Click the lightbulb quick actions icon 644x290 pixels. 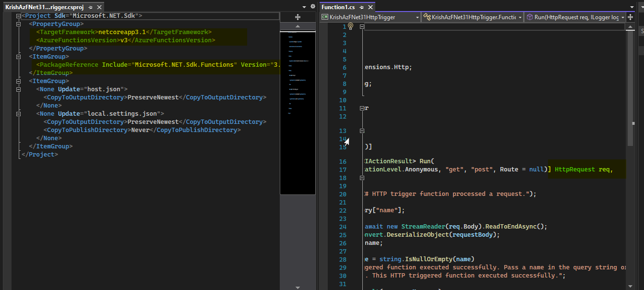351,26
